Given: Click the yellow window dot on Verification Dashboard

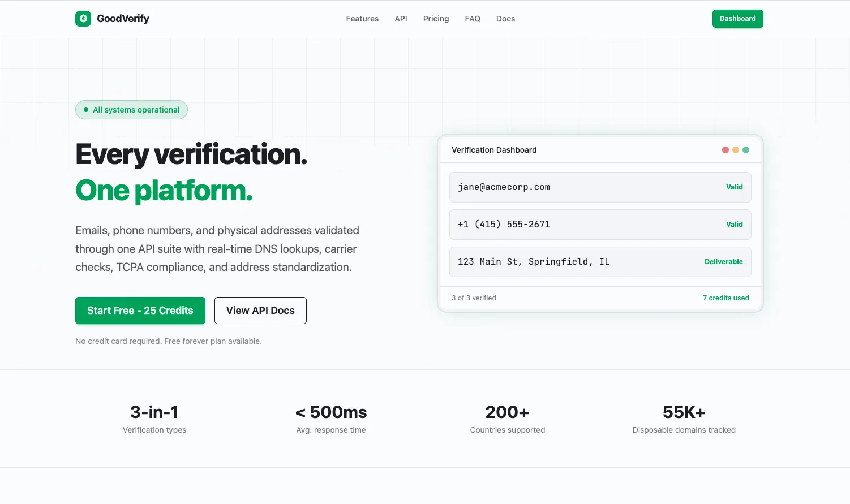Looking at the screenshot, I should tap(736, 150).
